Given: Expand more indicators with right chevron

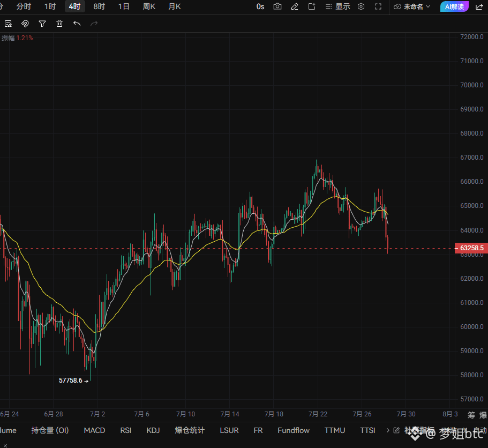Looking at the screenshot, I should [388, 430].
